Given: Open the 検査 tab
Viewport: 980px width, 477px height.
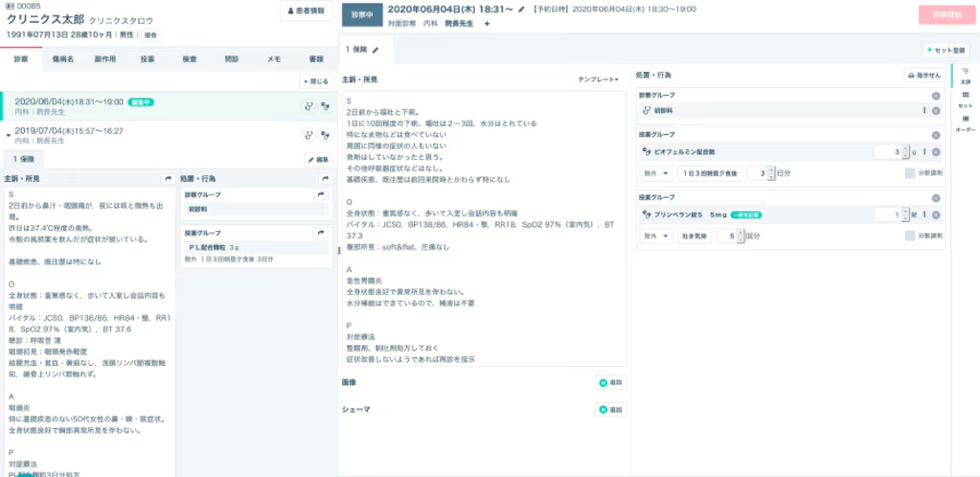Looking at the screenshot, I should tap(189, 59).
